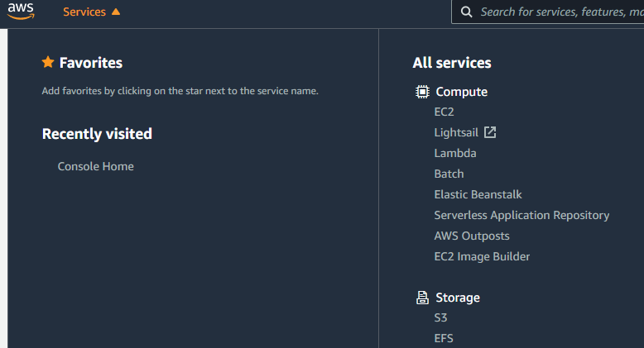644x348 pixels.
Task: Open the EC2 service
Action: (x=444, y=112)
